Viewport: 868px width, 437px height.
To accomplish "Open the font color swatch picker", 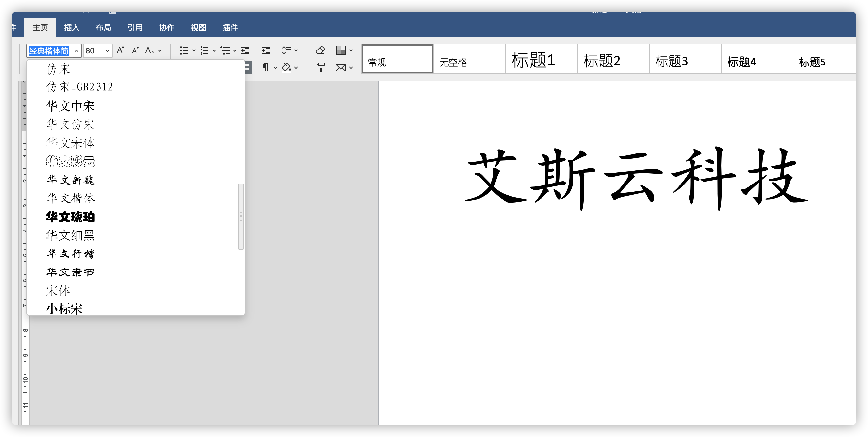I will click(341, 50).
